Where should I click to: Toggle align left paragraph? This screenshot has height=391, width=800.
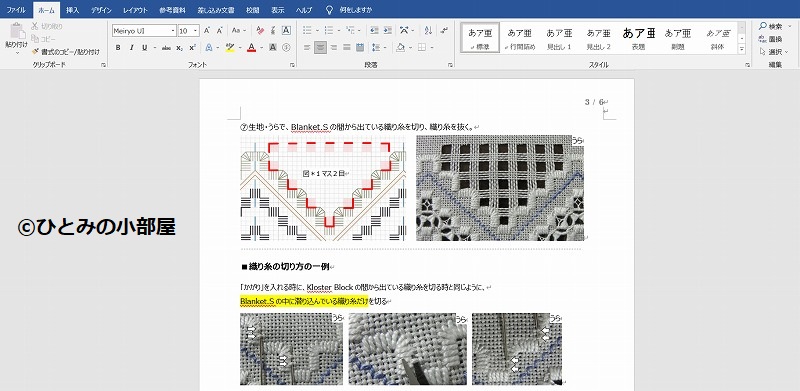[x=307, y=47]
